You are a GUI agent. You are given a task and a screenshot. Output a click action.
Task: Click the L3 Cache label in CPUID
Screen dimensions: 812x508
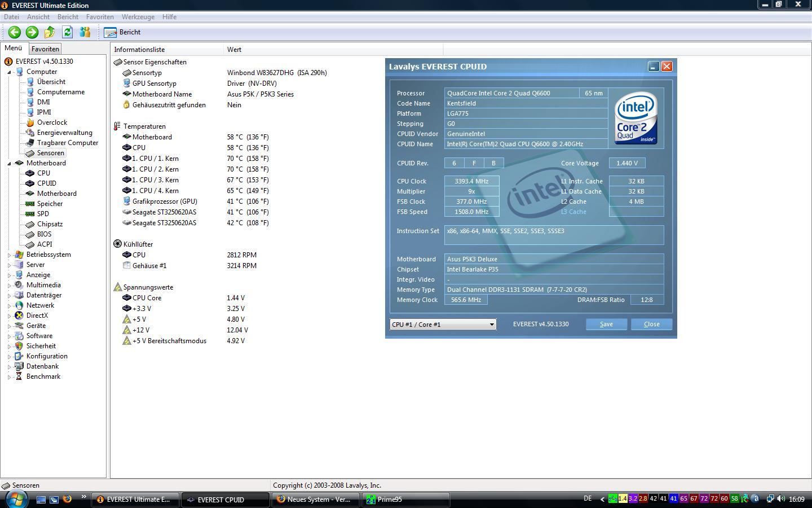click(x=573, y=212)
